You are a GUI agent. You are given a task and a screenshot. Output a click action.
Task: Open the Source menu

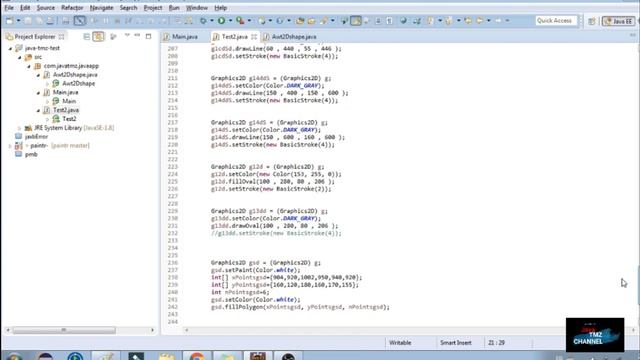coord(45,8)
